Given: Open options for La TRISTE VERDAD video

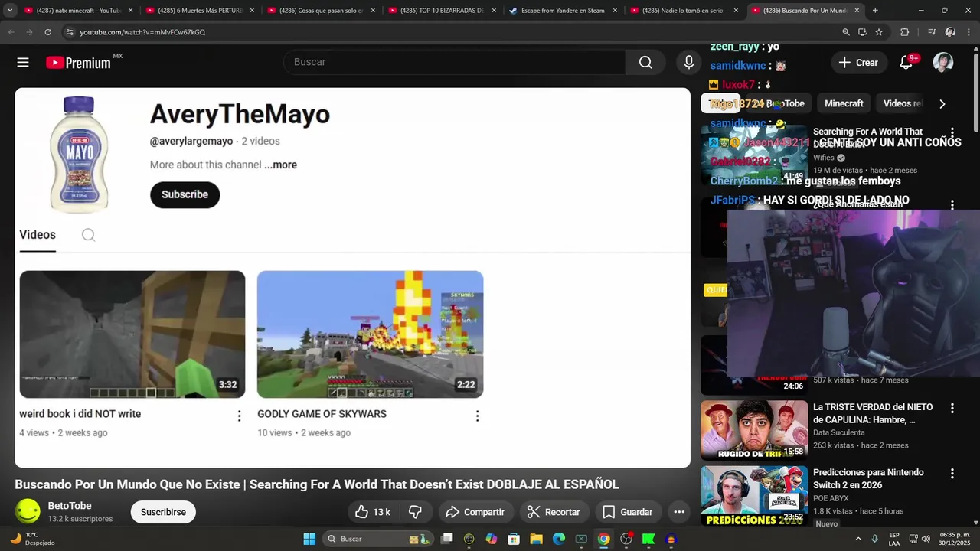Looking at the screenshot, I should point(952,409).
